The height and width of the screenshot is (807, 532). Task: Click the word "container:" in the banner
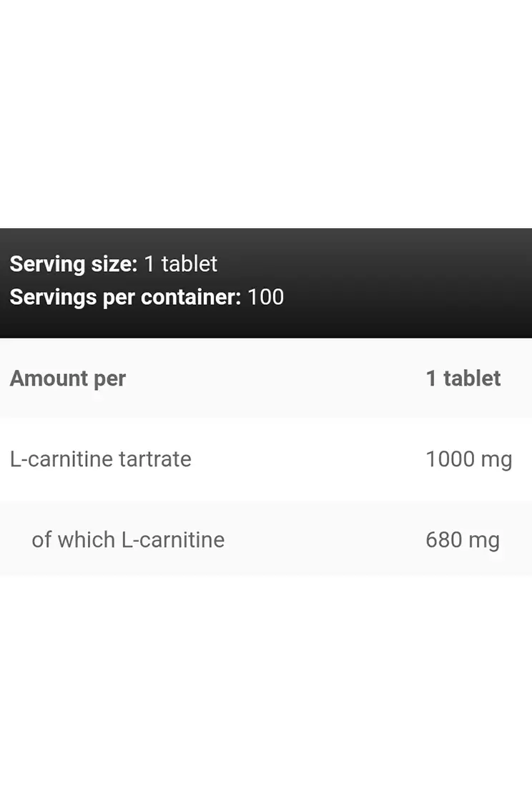click(x=191, y=297)
